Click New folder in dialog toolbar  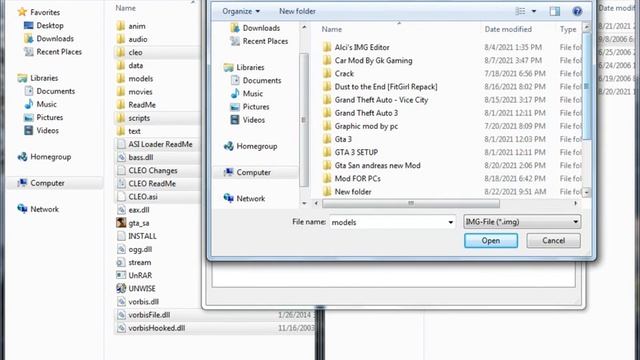pyautogui.click(x=297, y=11)
